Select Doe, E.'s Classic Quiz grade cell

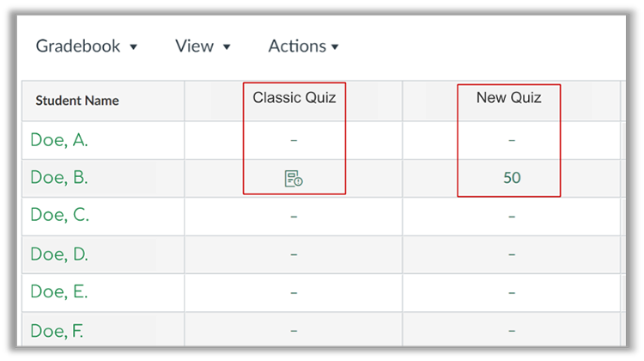point(294,293)
